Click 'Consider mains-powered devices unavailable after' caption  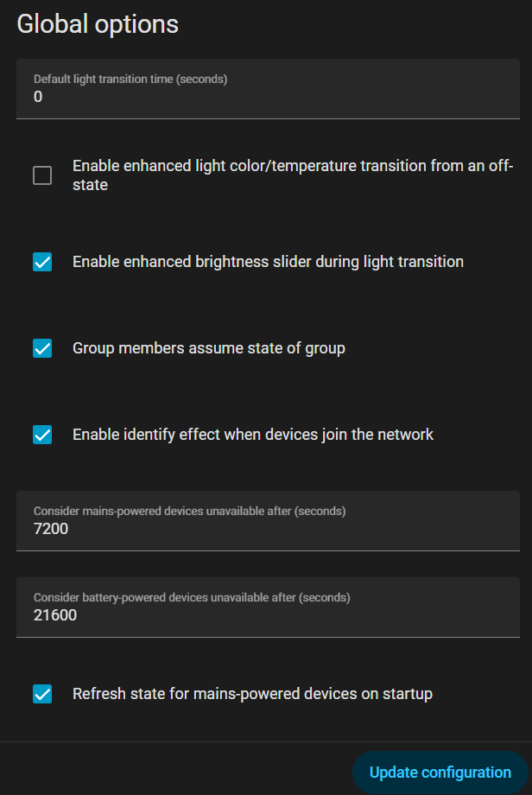coord(189,511)
